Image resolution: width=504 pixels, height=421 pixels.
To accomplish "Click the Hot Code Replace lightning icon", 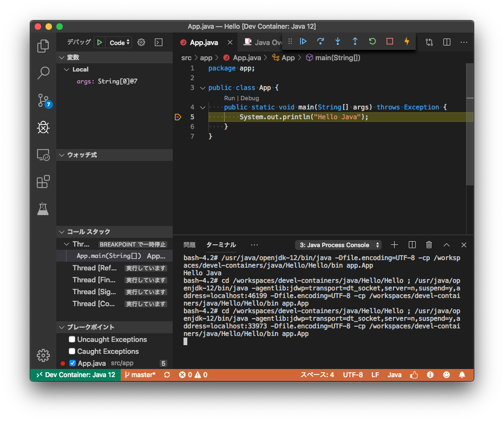I will [x=407, y=42].
